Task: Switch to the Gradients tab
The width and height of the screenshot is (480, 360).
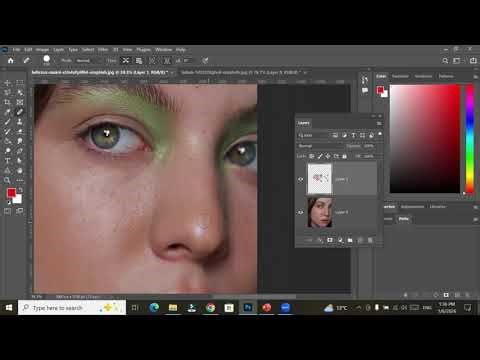Action: (423, 76)
